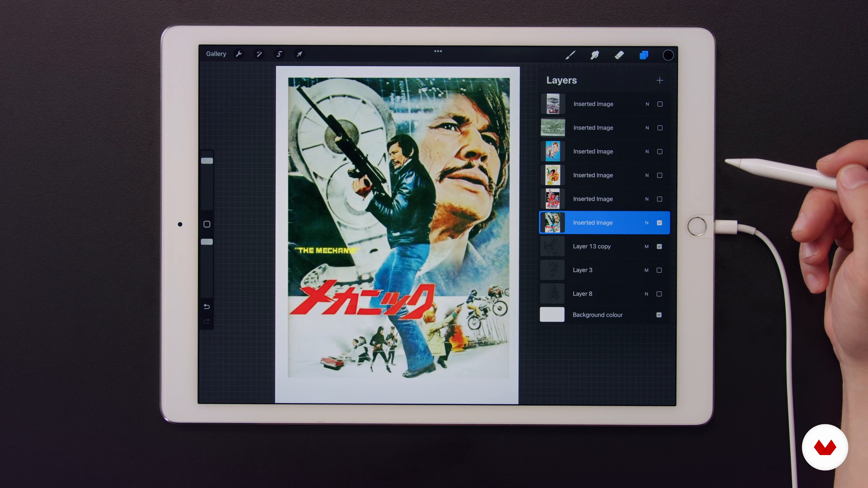868x488 pixels.
Task: Open blend mode N of topmost Inserted Image
Action: pyautogui.click(x=647, y=104)
